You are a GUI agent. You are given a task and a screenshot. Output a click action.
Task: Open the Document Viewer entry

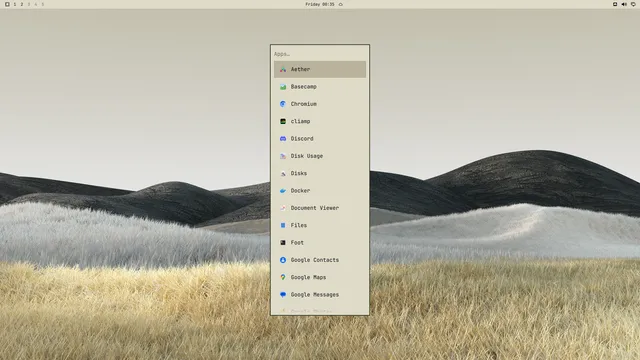tap(320, 208)
